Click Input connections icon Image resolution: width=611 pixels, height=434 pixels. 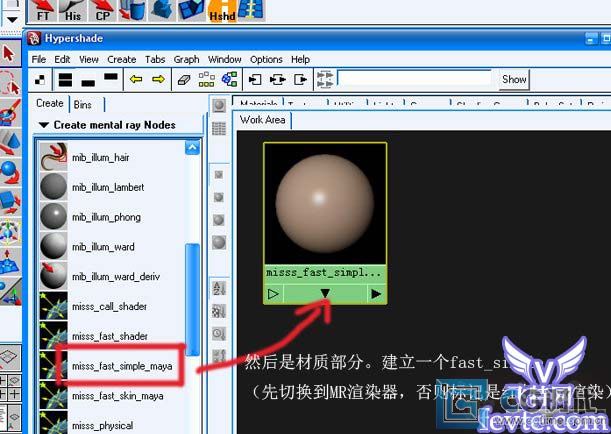[x=254, y=79]
